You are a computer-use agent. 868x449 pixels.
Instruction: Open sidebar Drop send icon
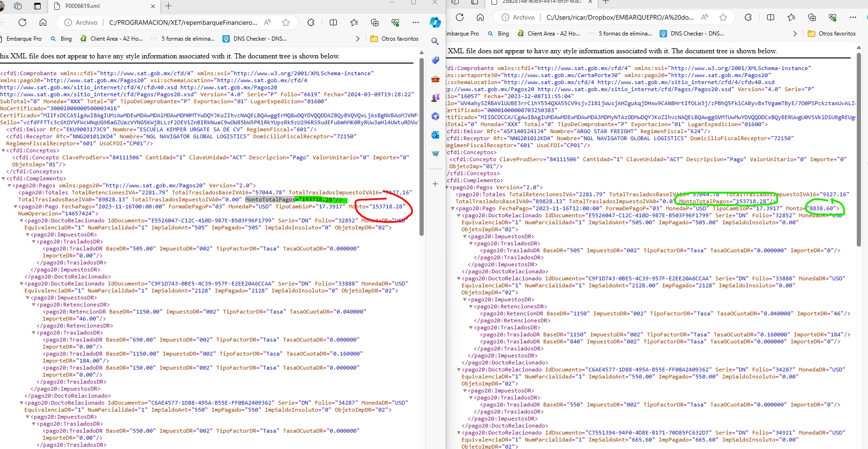point(435,154)
